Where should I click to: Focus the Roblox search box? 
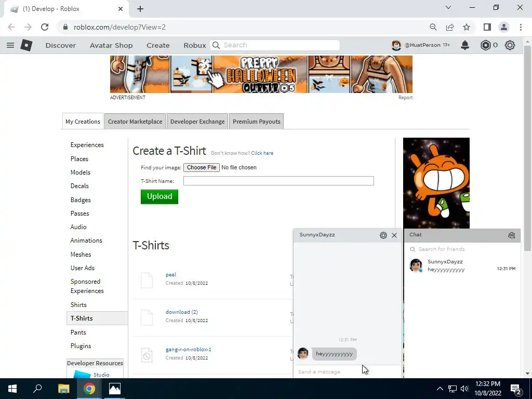pyautogui.click(x=275, y=45)
